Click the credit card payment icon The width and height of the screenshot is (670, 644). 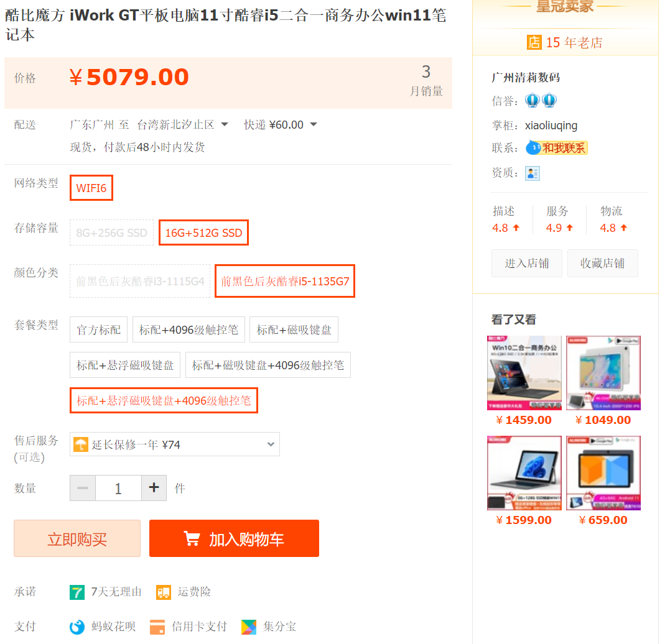pyautogui.click(x=157, y=627)
